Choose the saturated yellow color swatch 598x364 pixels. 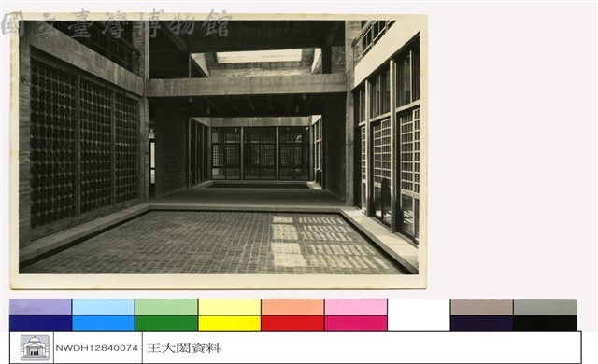pyautogui.click(x=230, y=323)
